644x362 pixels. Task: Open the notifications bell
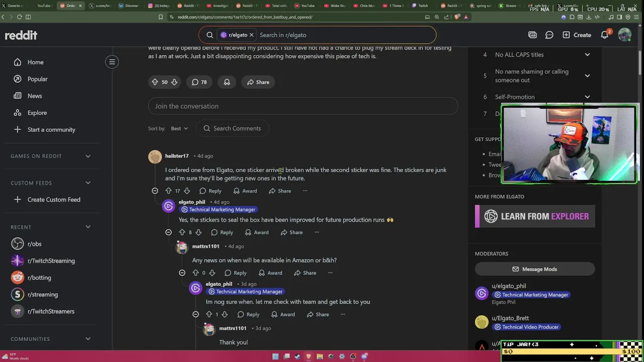click(x=605, y=35)
